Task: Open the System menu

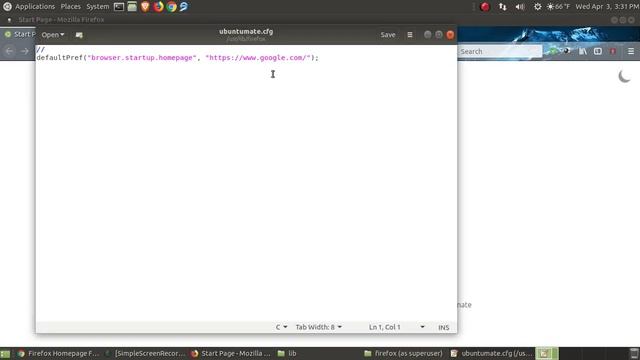Action: click(x=98, y=7)
